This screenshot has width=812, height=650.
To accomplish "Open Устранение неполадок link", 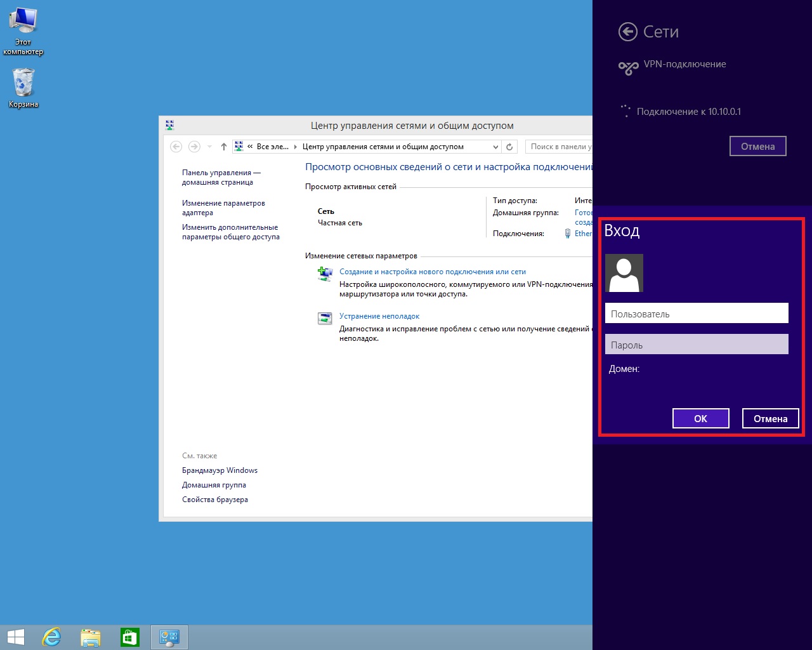I will (379, 316).
